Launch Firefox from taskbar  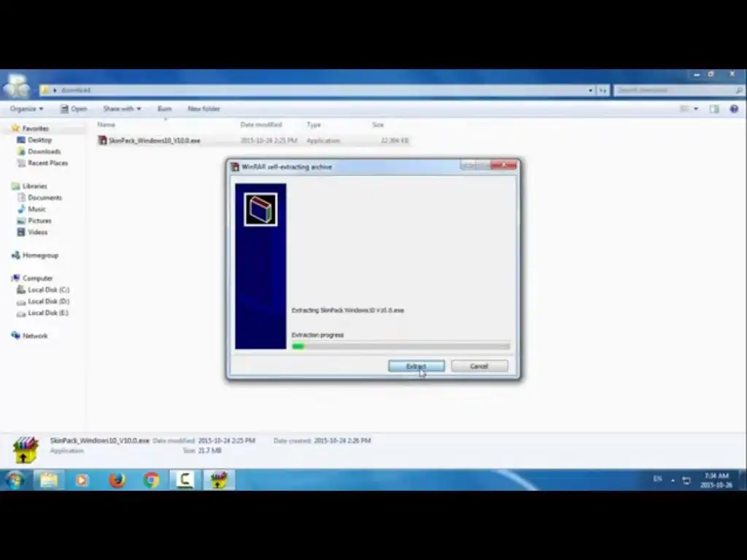[x=117, y=480]
